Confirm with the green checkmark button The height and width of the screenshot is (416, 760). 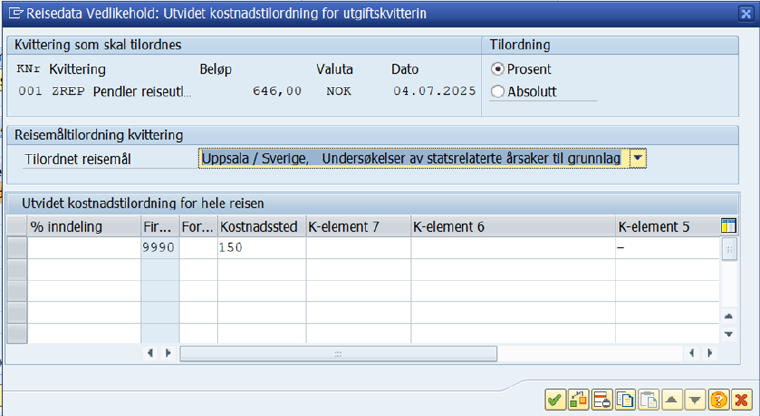555,400
